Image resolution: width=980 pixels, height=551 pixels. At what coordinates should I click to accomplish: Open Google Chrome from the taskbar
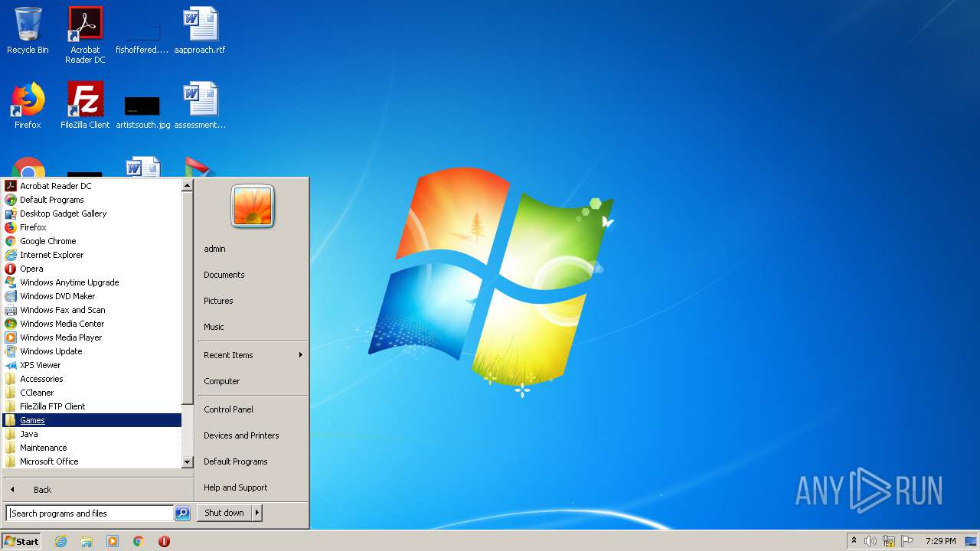pyautogui.click(x=139, y=541)
